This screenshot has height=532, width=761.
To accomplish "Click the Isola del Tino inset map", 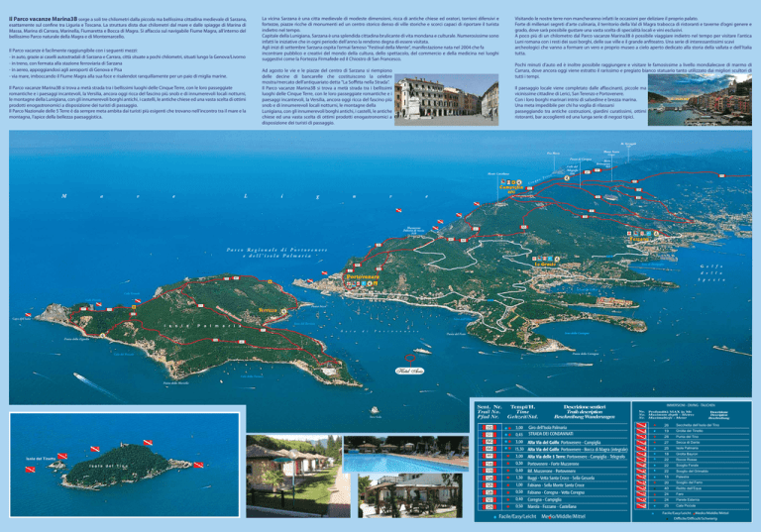I will tap(124, 465).
